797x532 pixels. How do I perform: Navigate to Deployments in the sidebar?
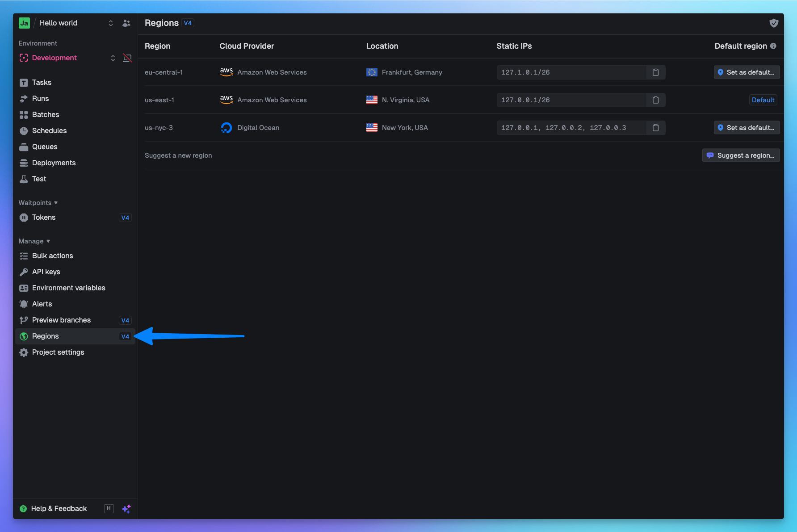pyautogui.click(x=75, y=163)
